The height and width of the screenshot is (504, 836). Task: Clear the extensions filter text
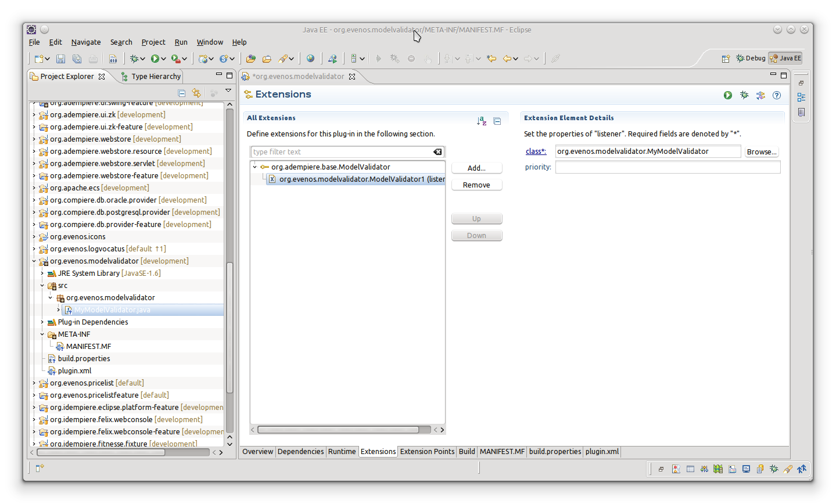(437, 152)
